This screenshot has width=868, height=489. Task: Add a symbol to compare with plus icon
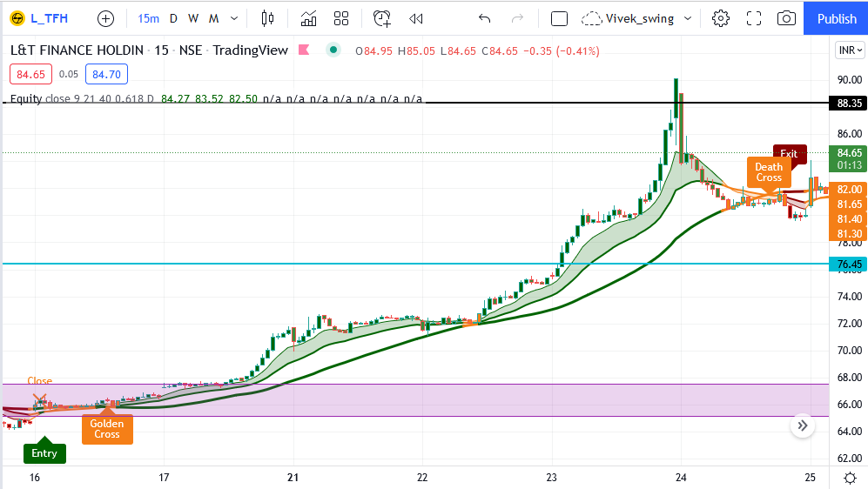[105, 19]
